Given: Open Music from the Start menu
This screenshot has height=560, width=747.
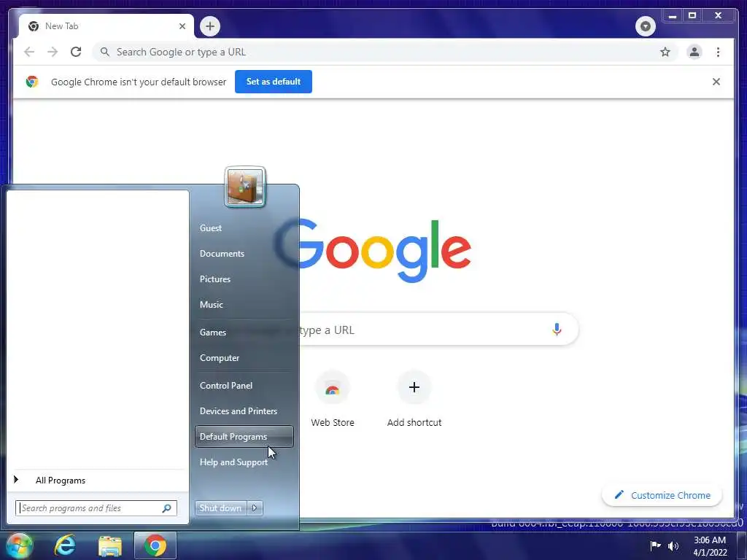Looking at the screenshot, I should 211,305.
